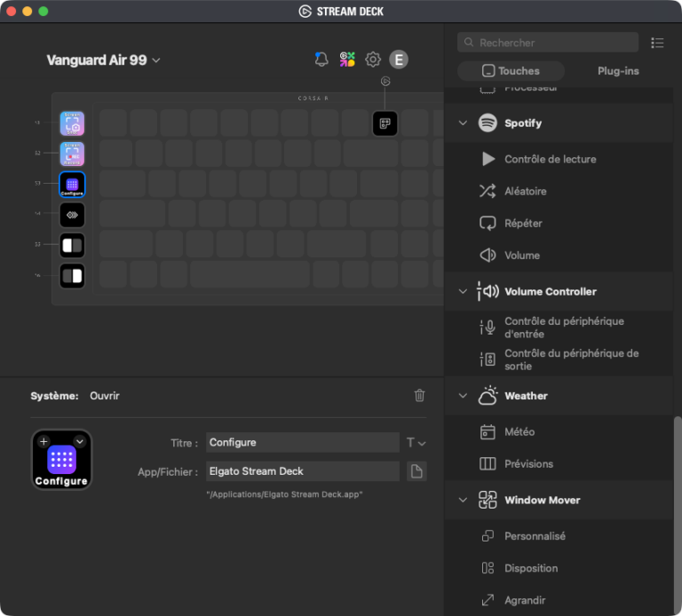Screen dimensions: 682x616
Task: Select the Prévisions action
Action: coord(559,464)
